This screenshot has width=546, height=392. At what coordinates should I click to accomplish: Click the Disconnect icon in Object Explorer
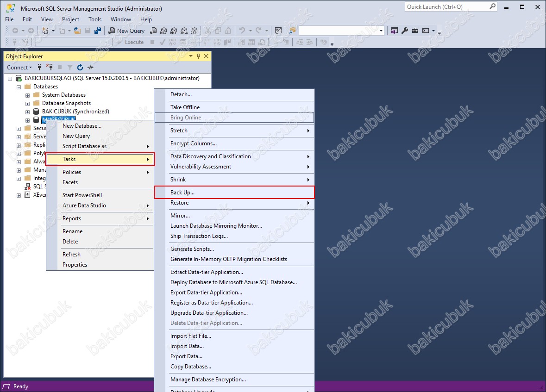pyautogui.click(x=50, y=67)
